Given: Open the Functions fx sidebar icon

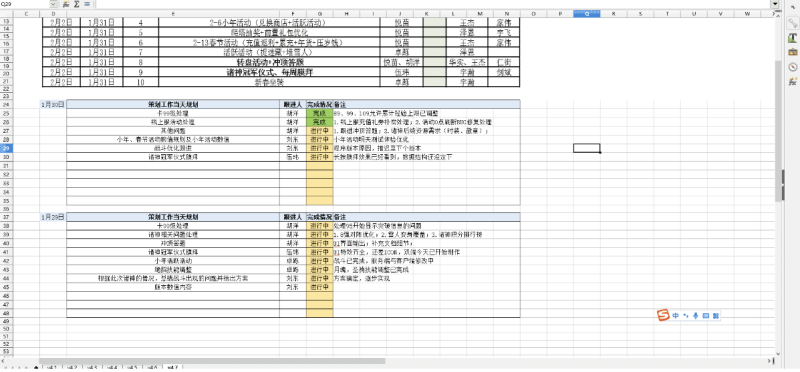Looking at the screenshot, I should point(792,81).
